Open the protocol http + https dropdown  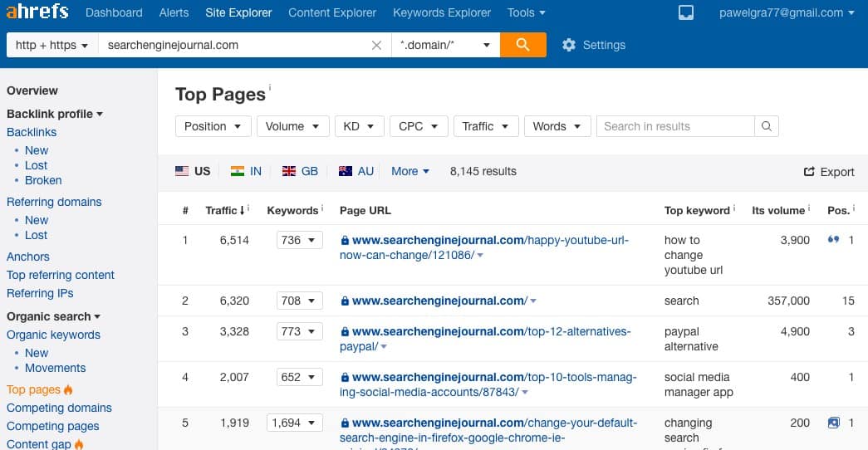pos(52,45)
